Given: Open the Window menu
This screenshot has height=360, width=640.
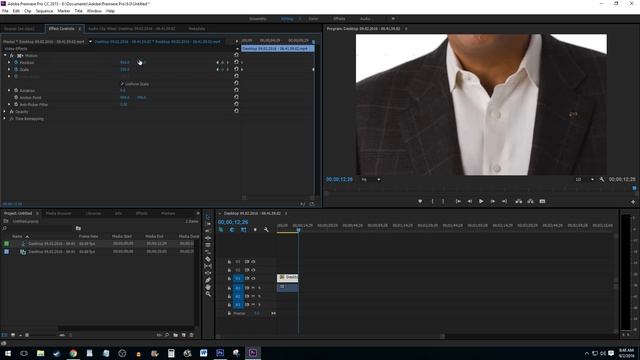Looking at the screenshot, I should (94, 11).
